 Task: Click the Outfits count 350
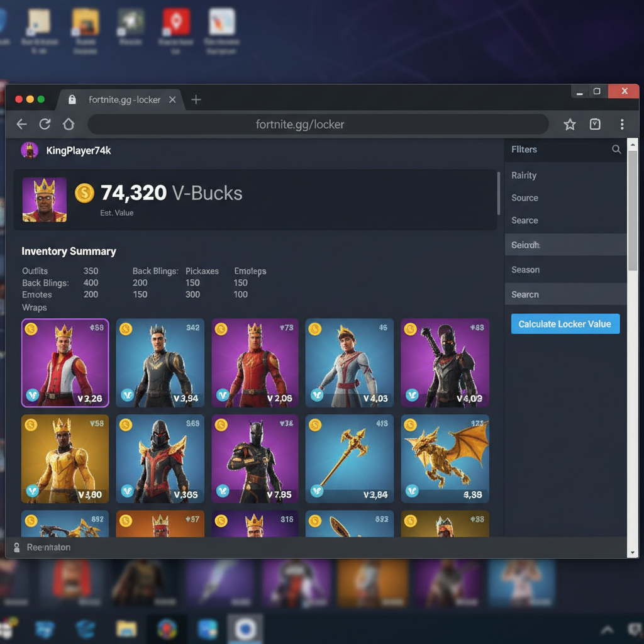[x=91, y=271]
